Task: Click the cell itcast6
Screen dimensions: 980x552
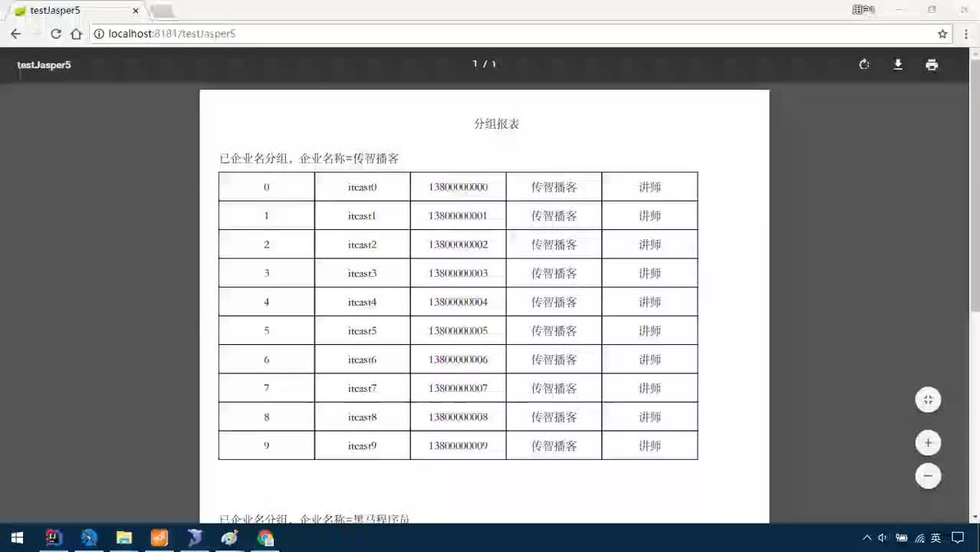Action: (x=362, y=360)
